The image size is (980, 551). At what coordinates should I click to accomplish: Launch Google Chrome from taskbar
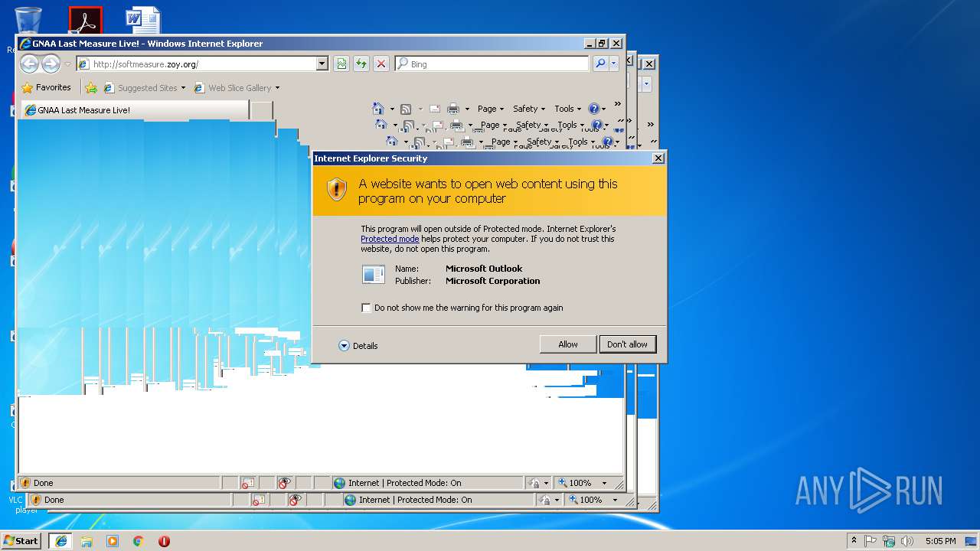[x=138, y=541]
